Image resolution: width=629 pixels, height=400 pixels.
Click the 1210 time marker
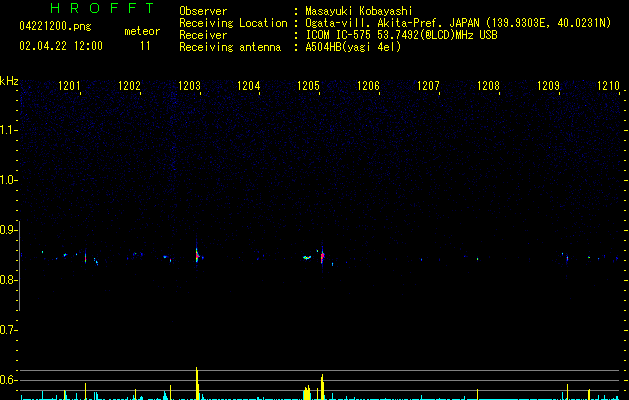point(609,86)
